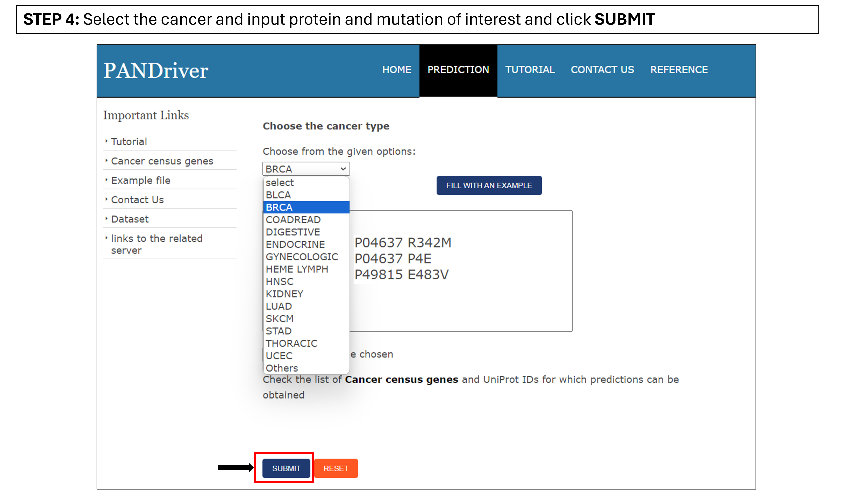Image resolution: width=851 pixels, height=504 pixels.
Task: Select HEME LYMPH cancer type
Action: tap(297, 269)
